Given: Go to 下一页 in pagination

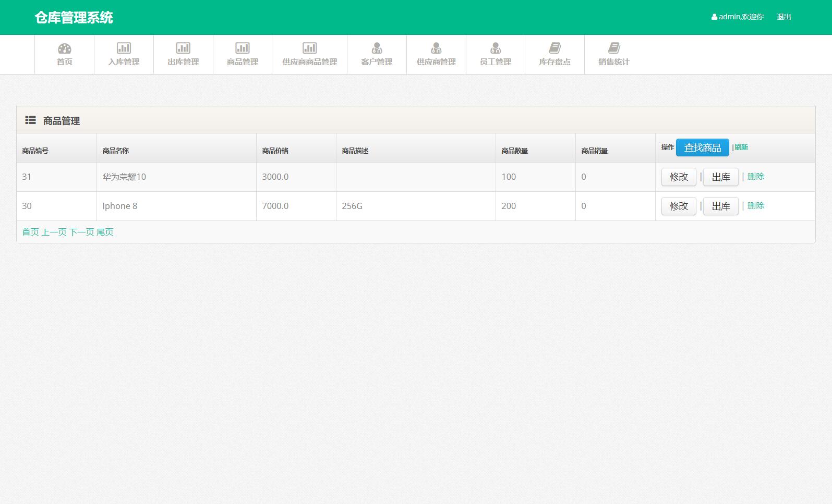Looking at the screenshot, I should coord(82,232).
